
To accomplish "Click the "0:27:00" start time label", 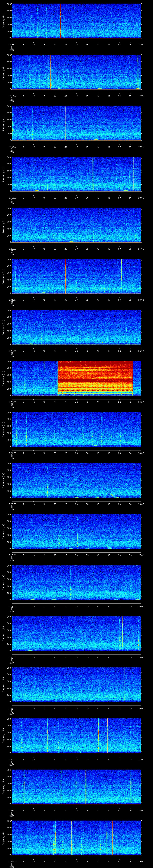I will 12,606.
